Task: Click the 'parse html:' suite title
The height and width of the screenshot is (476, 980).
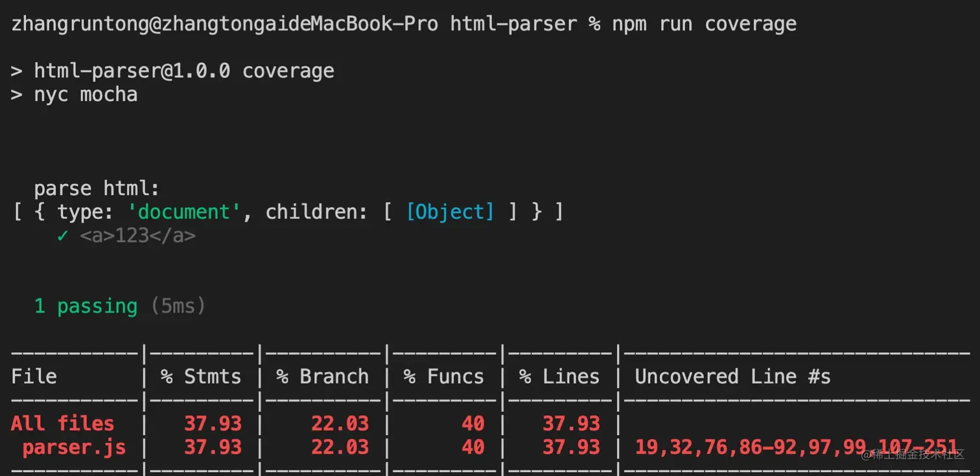Action: (97, 188)
